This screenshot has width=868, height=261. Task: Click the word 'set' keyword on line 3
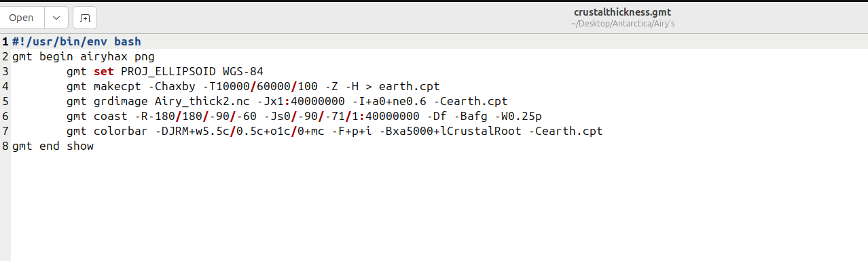point(104,72)
